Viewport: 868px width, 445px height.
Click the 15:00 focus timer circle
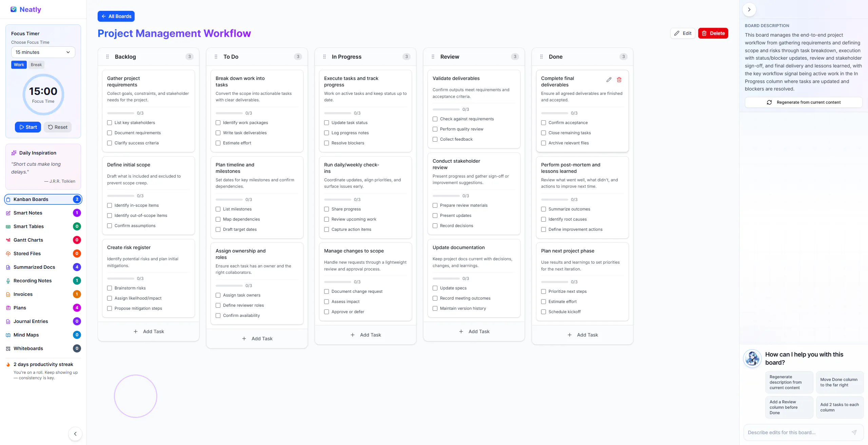pyautogui.click(x=43, y=95)
